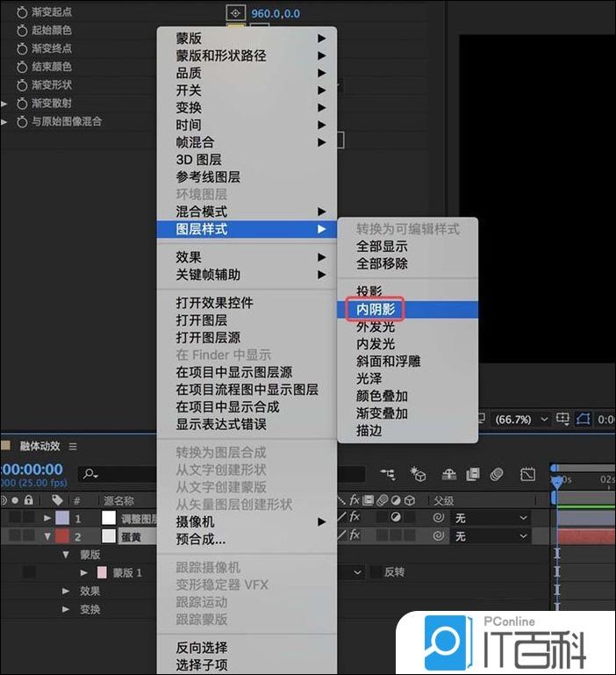The width and height of the screenshot is (616, 675).
Task: Click the 960.0,0.0 position value
Action: tap(276, 13)
